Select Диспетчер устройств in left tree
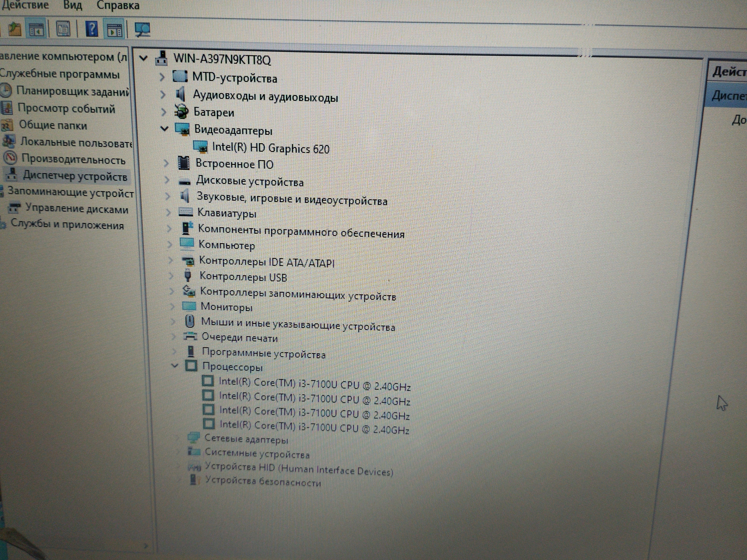The image size is (747, 560). tap(75, 176)
